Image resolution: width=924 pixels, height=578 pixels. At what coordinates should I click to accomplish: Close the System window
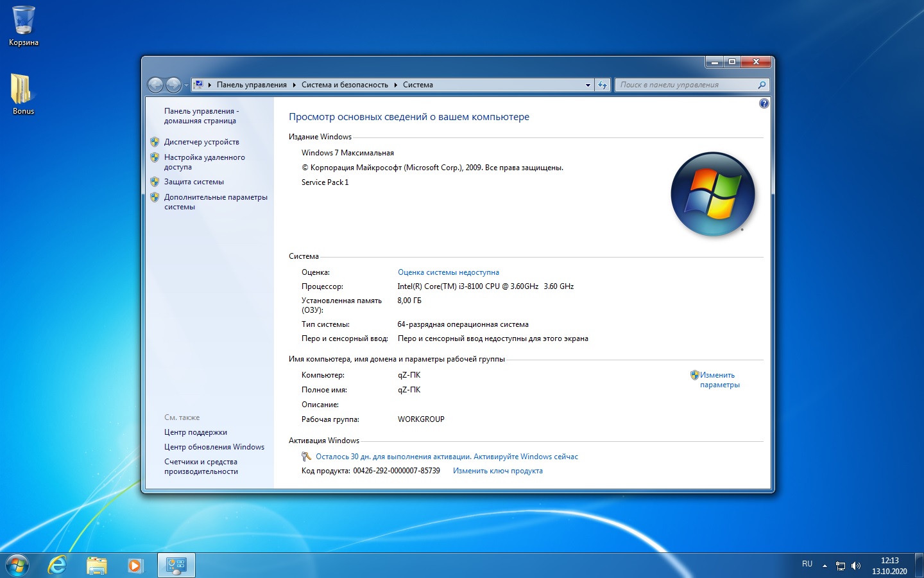[756, 62]
